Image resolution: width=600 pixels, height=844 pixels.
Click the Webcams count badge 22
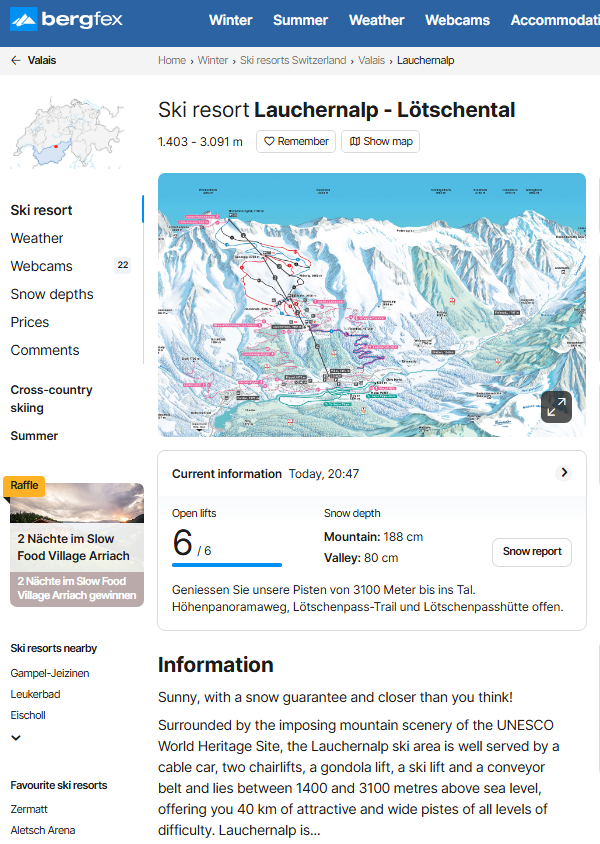(123, 266)
